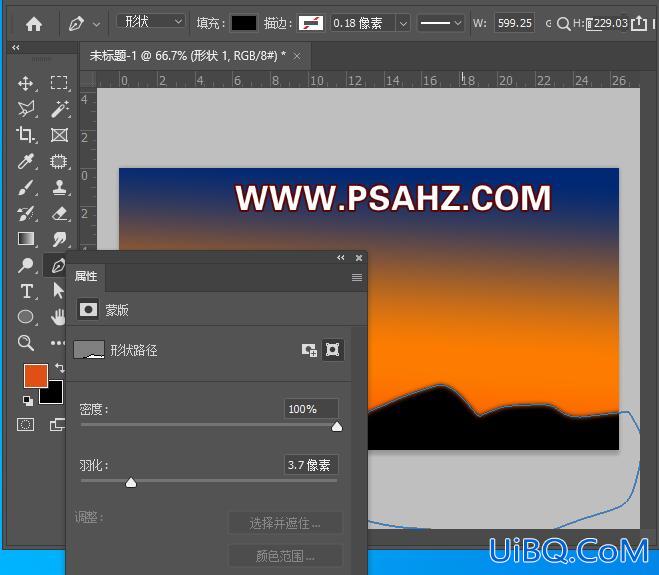Viewport: 659px width, 575px height.
Task: Select the Eyedropper tool
Action: point(26,161)
